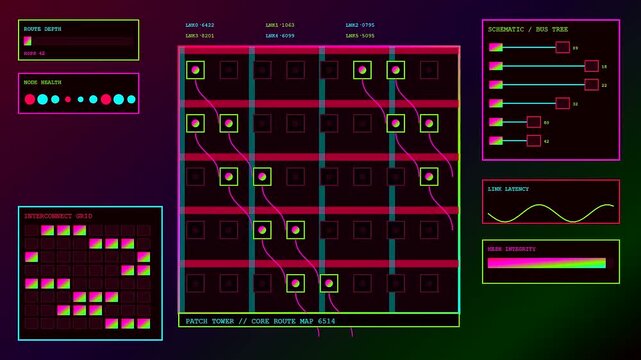Click the Node Health panel title

point(43,82)
